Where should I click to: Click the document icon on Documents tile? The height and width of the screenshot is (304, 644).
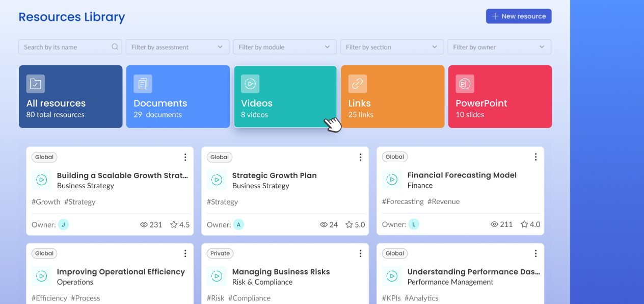143,84
